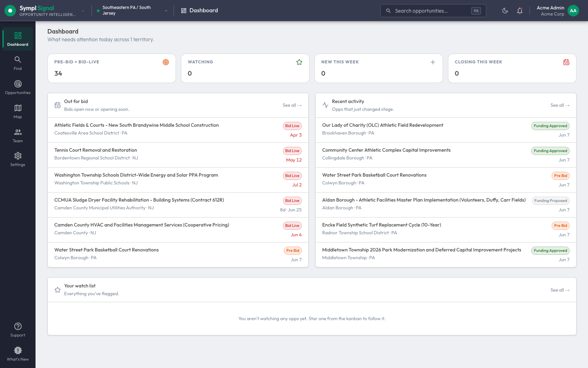Screen dimensions: 588x368
Task: Open Our Lady of Charity Athletic Field
Action: pos(446,130)
